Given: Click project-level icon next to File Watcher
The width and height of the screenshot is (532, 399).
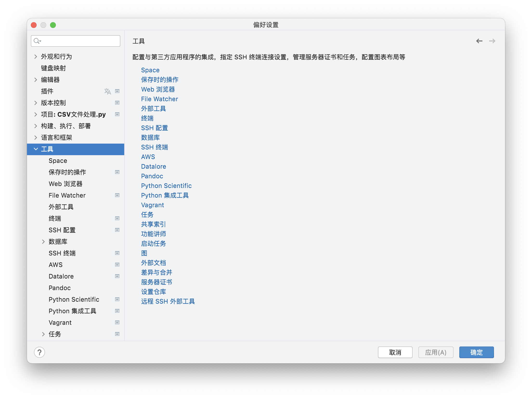Looking at the screenshot, I should [x=117, y=195].
